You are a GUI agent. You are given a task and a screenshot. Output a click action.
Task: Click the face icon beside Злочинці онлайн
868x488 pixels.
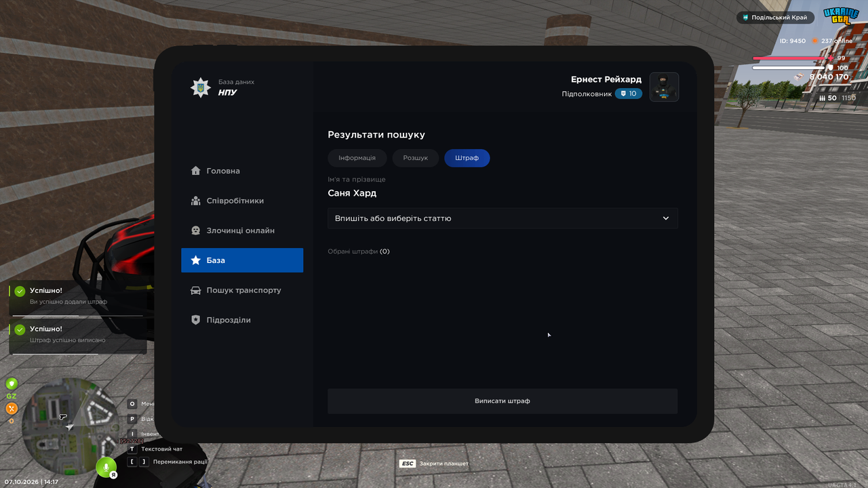point(196,230)
